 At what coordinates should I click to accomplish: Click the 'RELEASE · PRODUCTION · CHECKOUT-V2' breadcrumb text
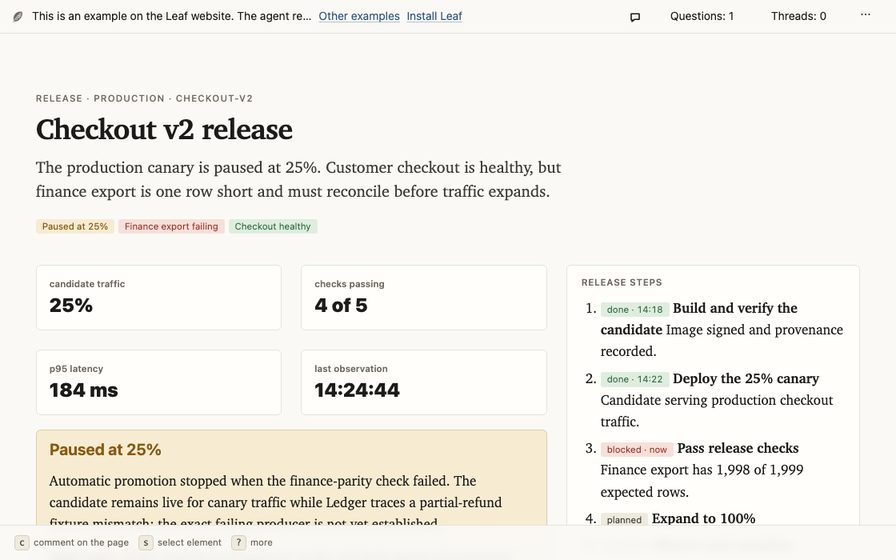pyautogui.click(x=144, y=98)
